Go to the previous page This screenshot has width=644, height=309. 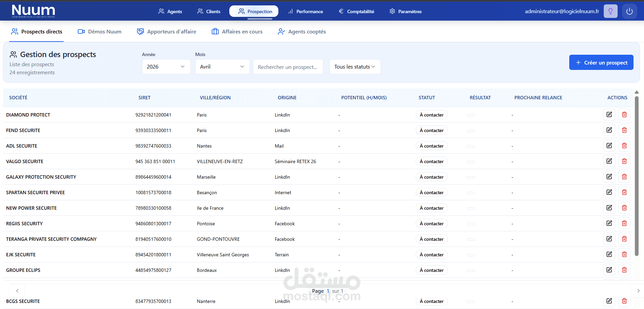17,291
